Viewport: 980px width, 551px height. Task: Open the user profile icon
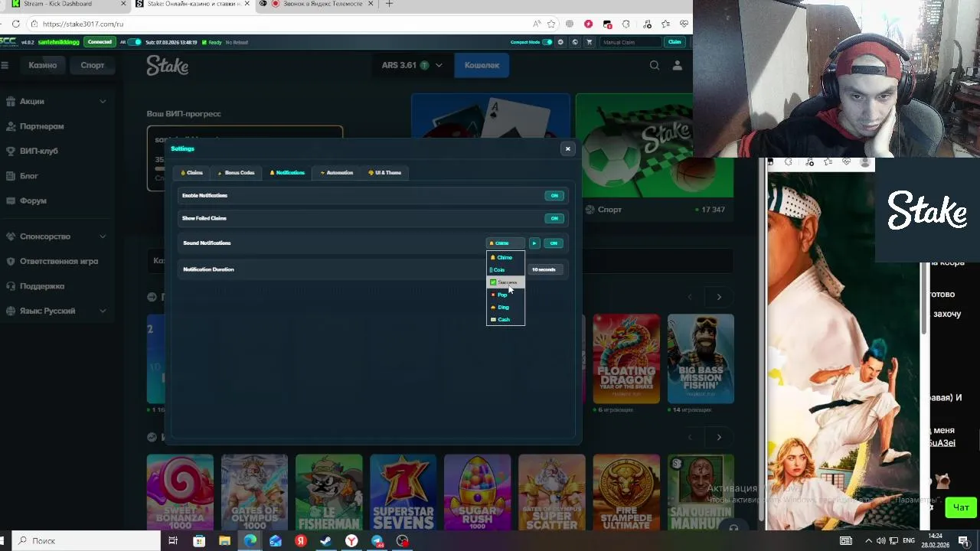click(x=678, y=65)
